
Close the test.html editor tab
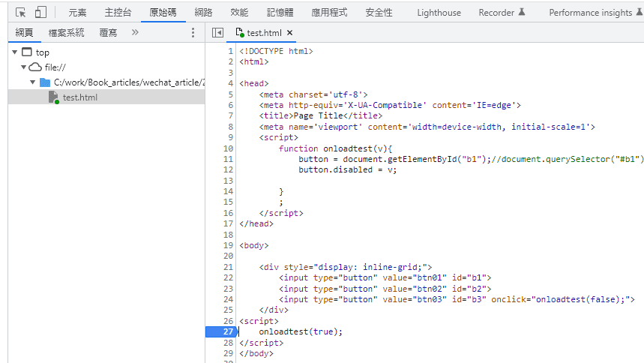[290, 33]
